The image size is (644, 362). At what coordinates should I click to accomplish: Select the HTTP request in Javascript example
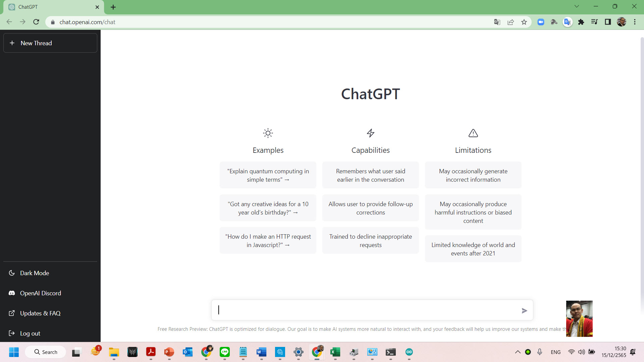[x=268, y=241]
